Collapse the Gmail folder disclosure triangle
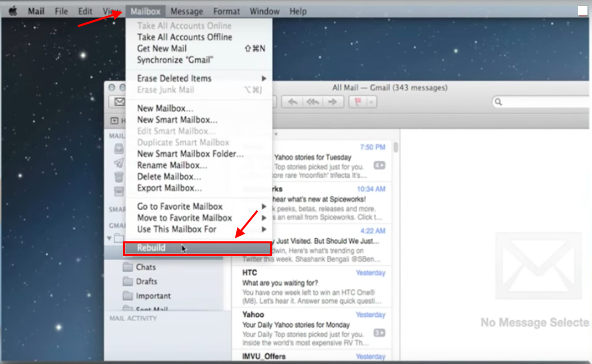Viewport: 592px width, 364px height. click(109, 238)
